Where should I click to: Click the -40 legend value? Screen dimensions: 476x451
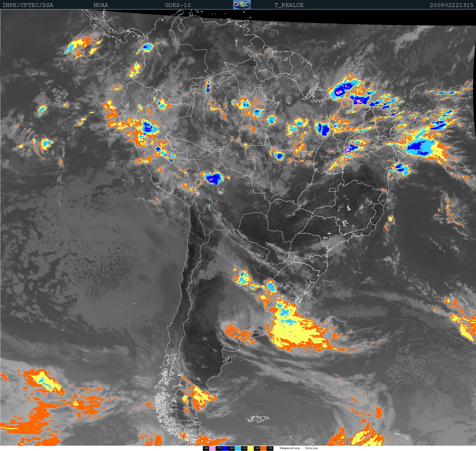coord(257,448)
